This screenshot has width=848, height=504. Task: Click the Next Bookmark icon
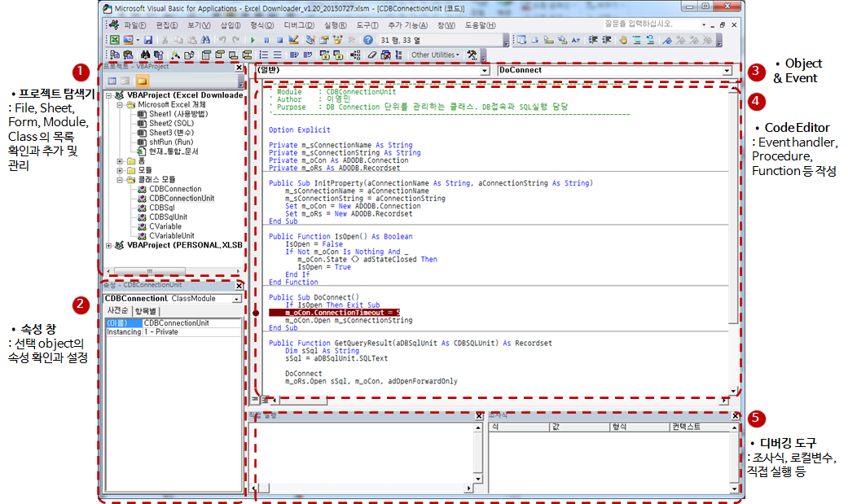coord(680,40)
